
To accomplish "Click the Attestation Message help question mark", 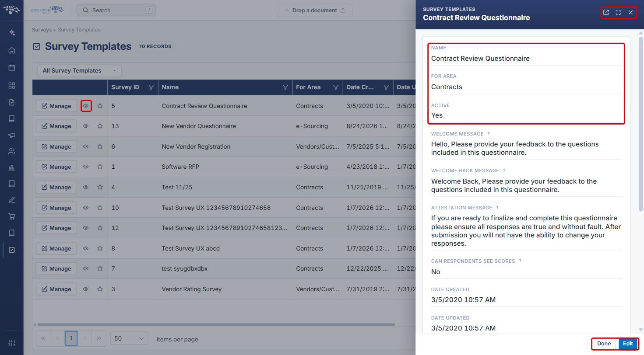I will click(x=497, y=208).
